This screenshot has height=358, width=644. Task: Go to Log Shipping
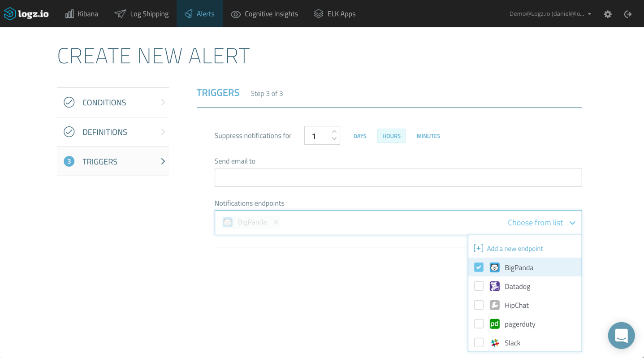142,14
